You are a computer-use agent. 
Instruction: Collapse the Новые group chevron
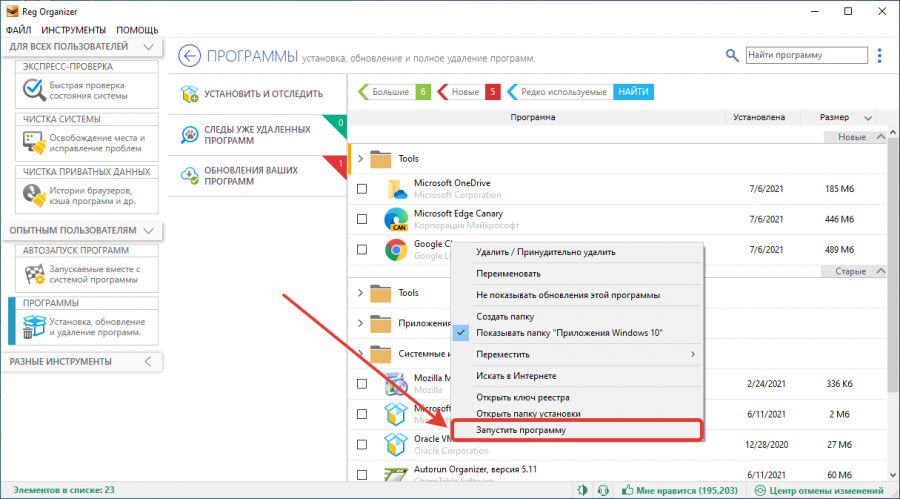(880, 137)
